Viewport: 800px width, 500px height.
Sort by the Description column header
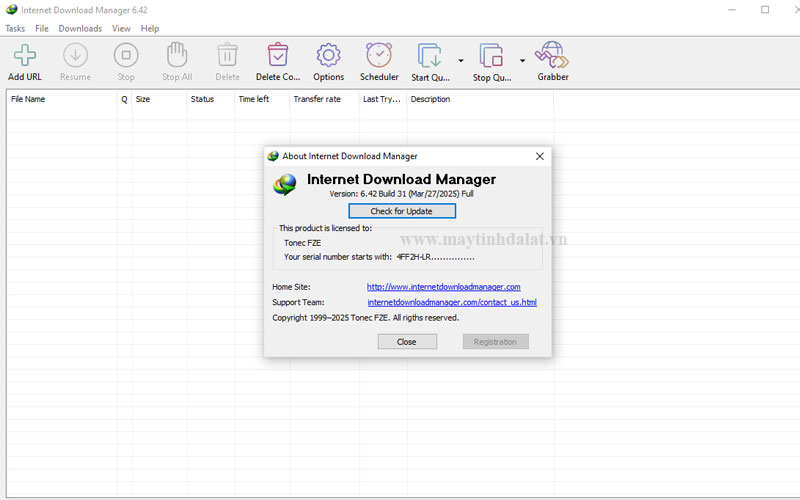pos(480,99)
